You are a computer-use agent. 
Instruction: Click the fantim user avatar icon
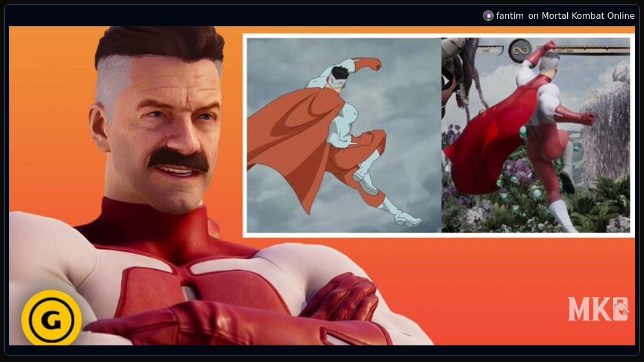click(x=488, y=16)
